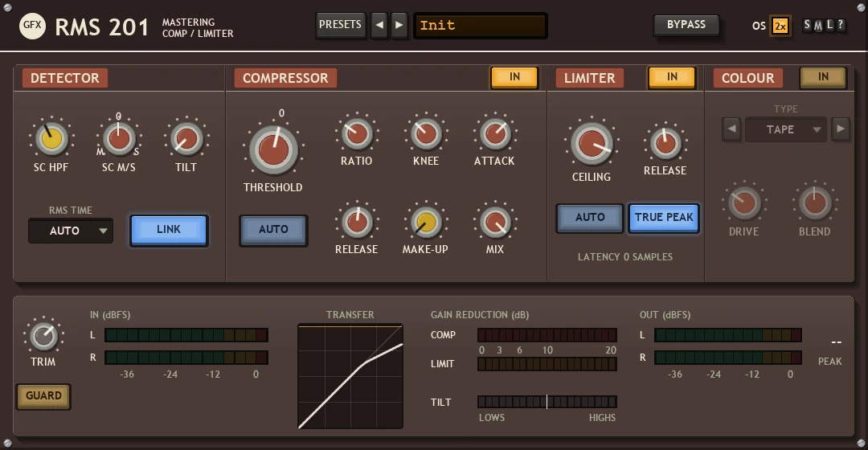Click the SC M/S knob
This screenshot has width=868, height=450.
(119, 138)
